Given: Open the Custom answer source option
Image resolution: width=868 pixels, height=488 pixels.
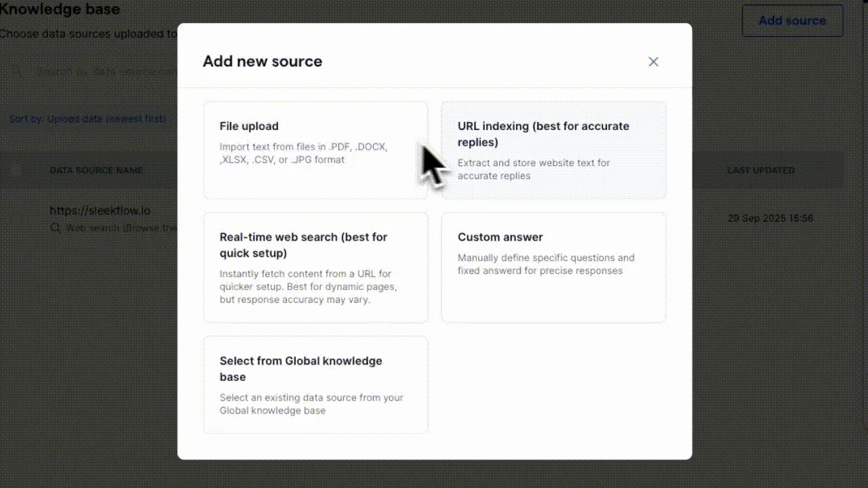Looking at the screenshot, I should 554,268.
